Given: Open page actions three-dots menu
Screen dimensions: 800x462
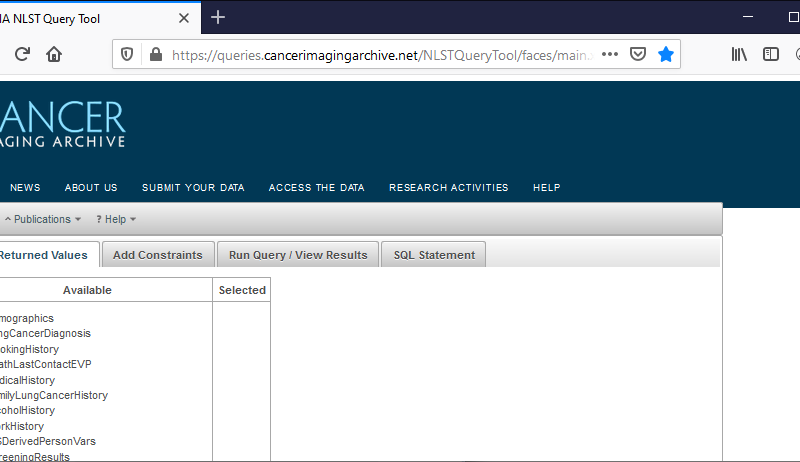Looking at the screenshot, I should (x=610, y=54).
